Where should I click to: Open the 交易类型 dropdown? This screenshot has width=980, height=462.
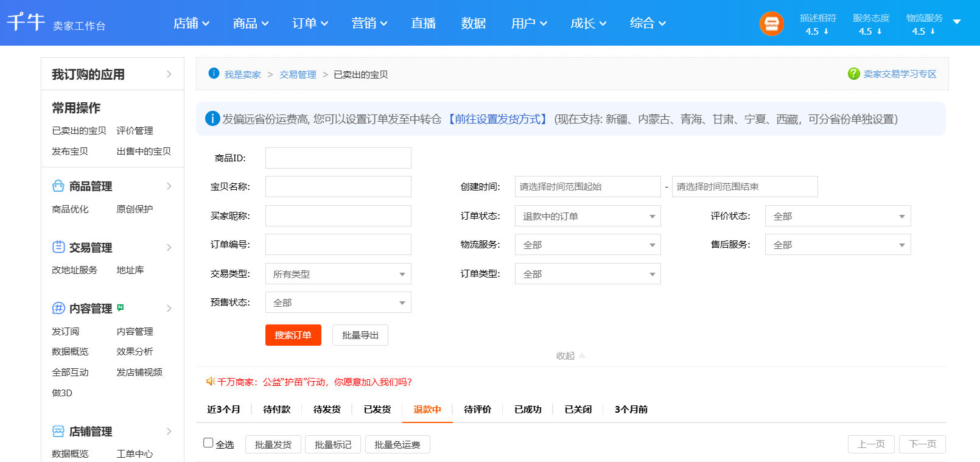click(x=338, y=274)
